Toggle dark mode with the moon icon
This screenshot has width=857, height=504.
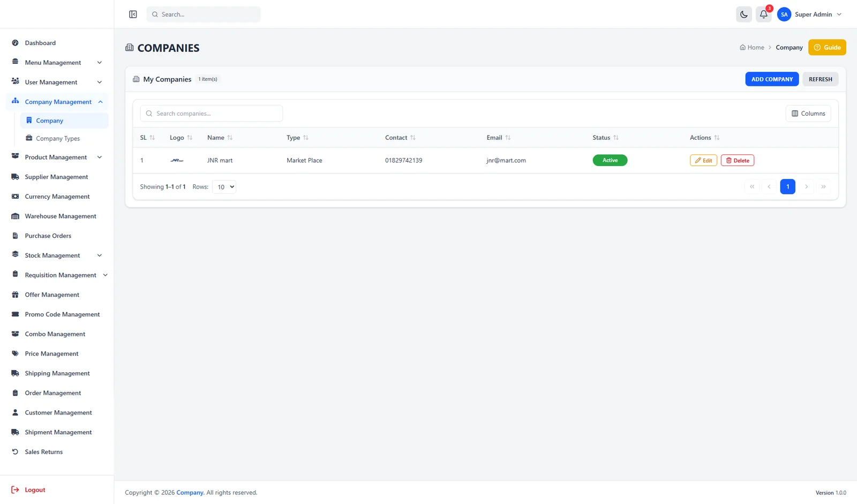[x=744, y=14]
